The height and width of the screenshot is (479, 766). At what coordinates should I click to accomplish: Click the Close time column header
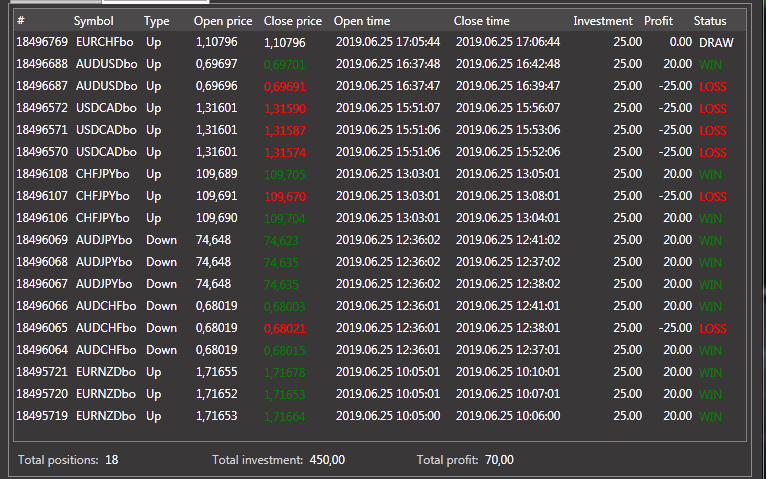pyautogui.click(x=482, y=21)
